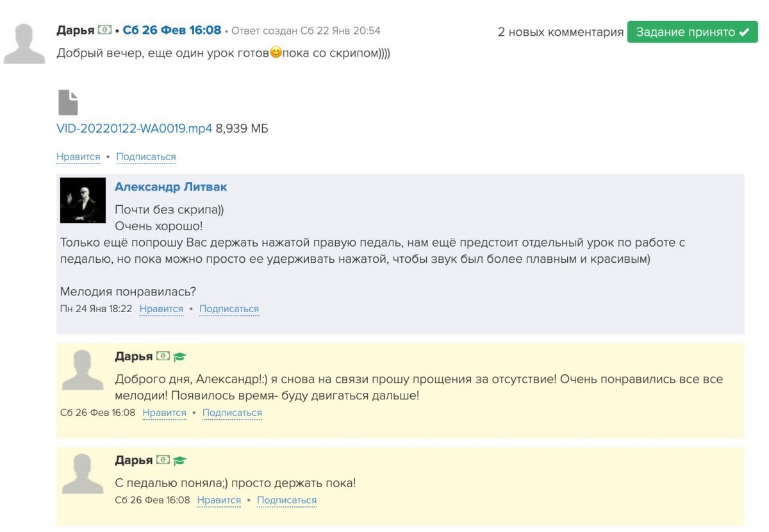The width and height of the screenshot is (769, 532).
Task: Click Дарья's avatar in the last comment
Action: click(x=83, y=473)
